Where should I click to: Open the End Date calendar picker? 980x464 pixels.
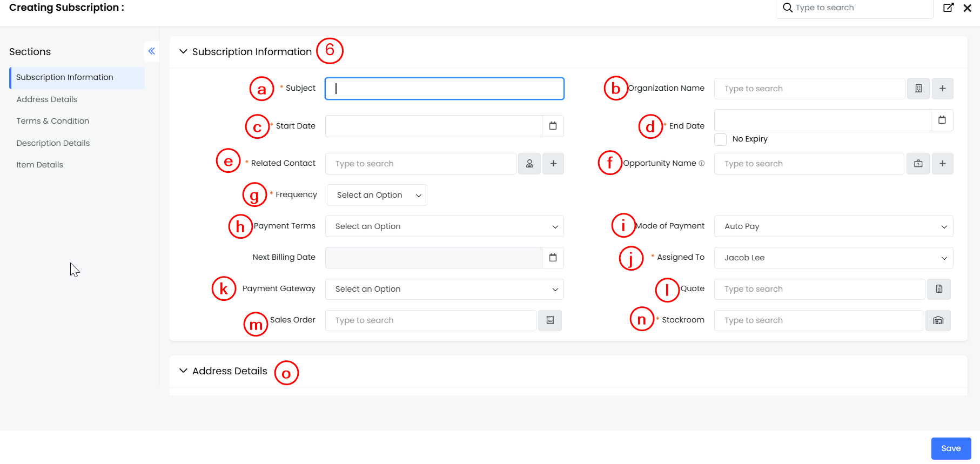point(942,120)
